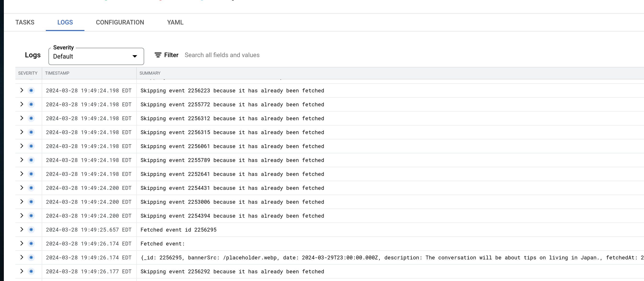This screenshot has width=644, height=281.
Task: Click in 'Search all fields and values' field
Action: point(222,55)
